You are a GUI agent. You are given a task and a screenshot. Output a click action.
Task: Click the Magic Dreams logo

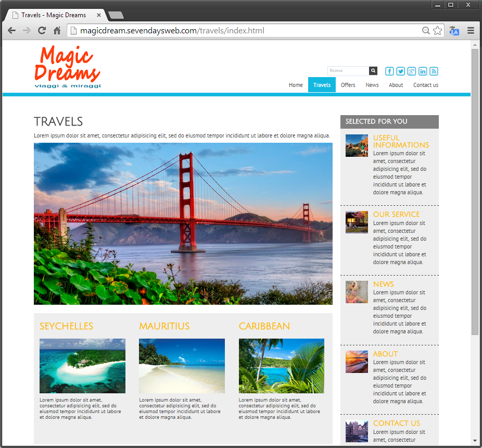68,67
